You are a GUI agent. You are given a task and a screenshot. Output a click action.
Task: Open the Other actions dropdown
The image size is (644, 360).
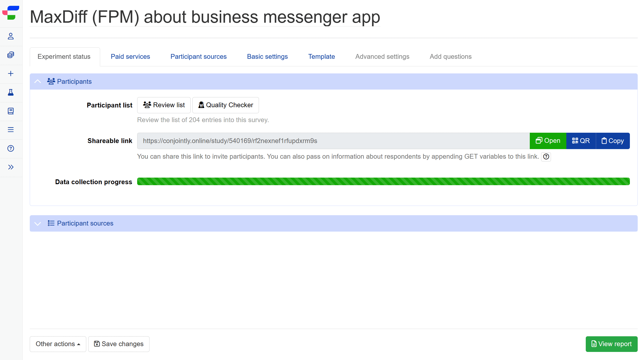58,344
